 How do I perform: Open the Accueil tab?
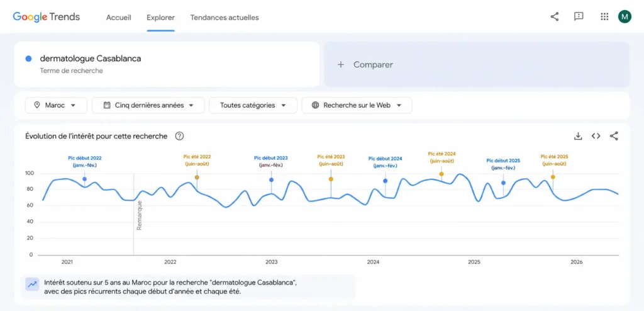coord(119,18)
